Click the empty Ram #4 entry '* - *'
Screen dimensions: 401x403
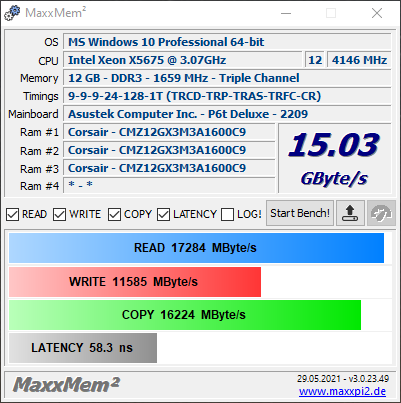(x=169, y=185)
